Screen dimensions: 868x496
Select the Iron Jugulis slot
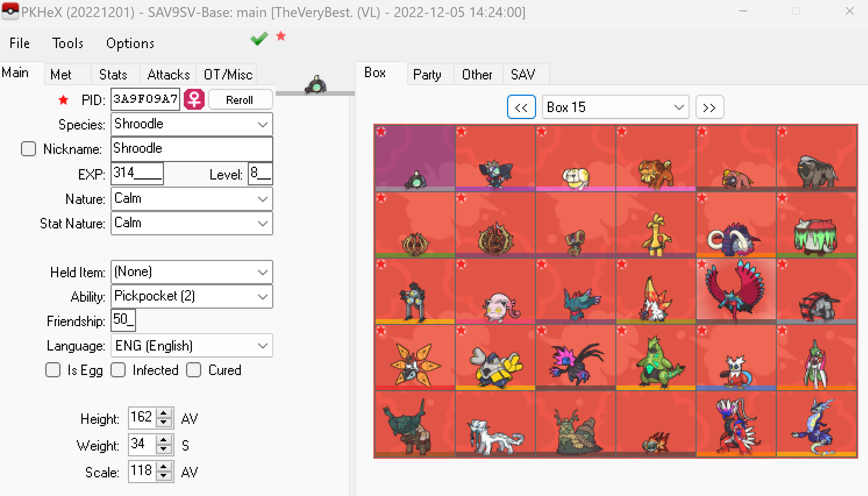point(575,358)
